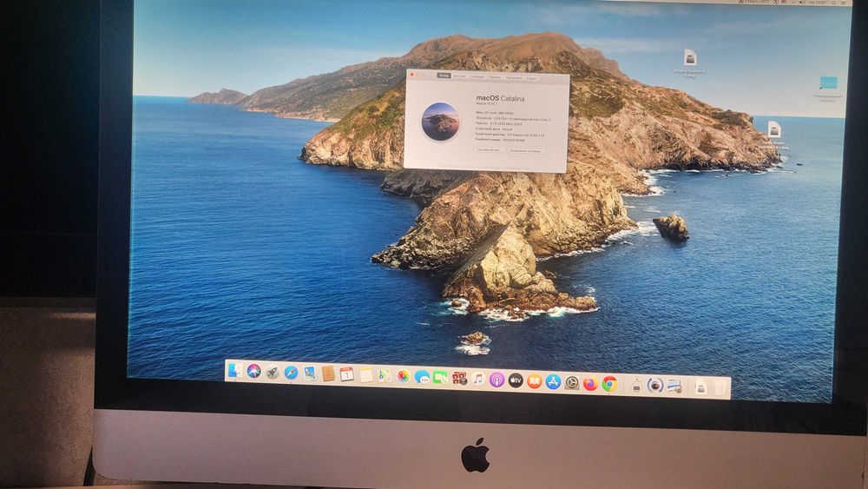Open Podcasts purple icon in Dock
This screenshot has height=489, width=868.
point(497,380)
